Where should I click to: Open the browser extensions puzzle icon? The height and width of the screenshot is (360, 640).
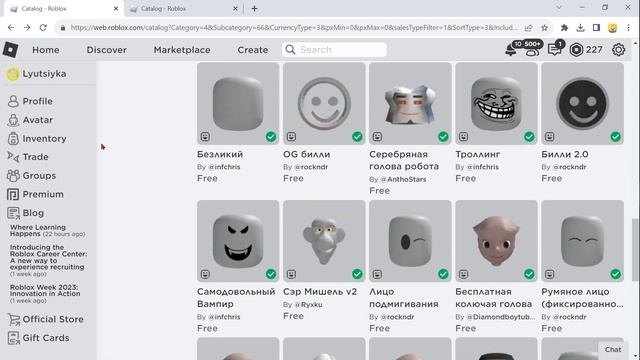[564, 28]
